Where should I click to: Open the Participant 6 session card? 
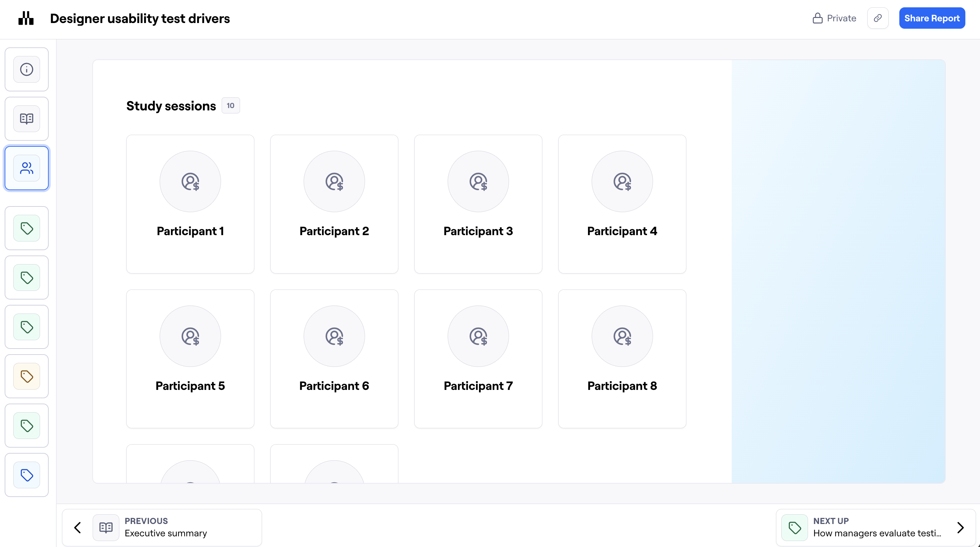pyautogui.click(x=334, y=359)
